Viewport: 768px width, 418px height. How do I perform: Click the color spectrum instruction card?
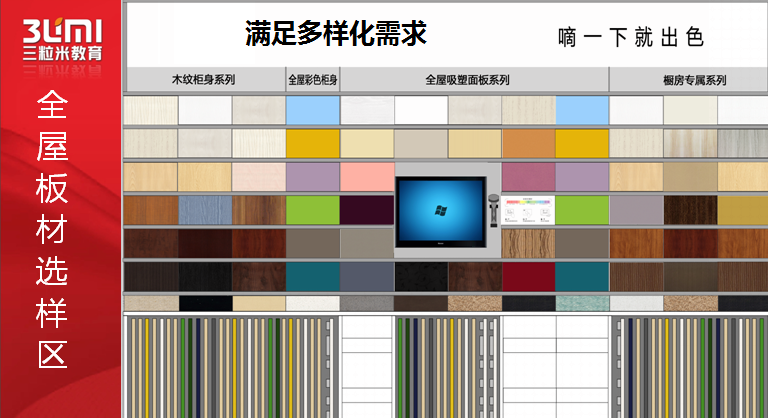point(528,211)
